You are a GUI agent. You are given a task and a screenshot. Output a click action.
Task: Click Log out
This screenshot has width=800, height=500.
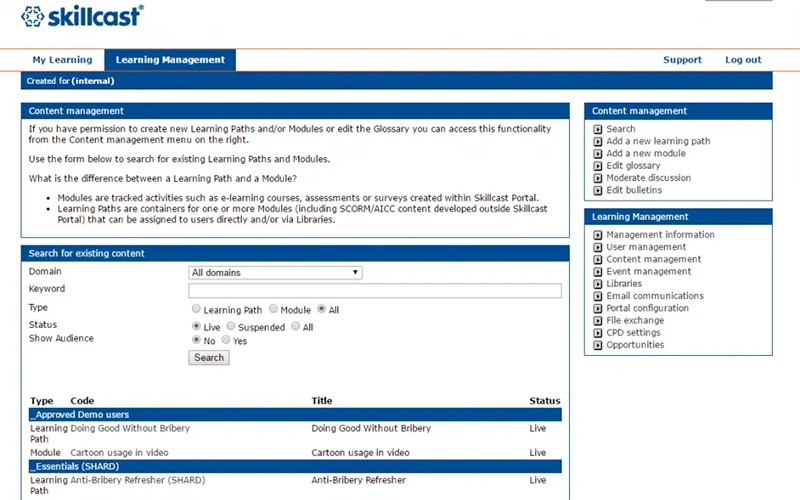743,60
